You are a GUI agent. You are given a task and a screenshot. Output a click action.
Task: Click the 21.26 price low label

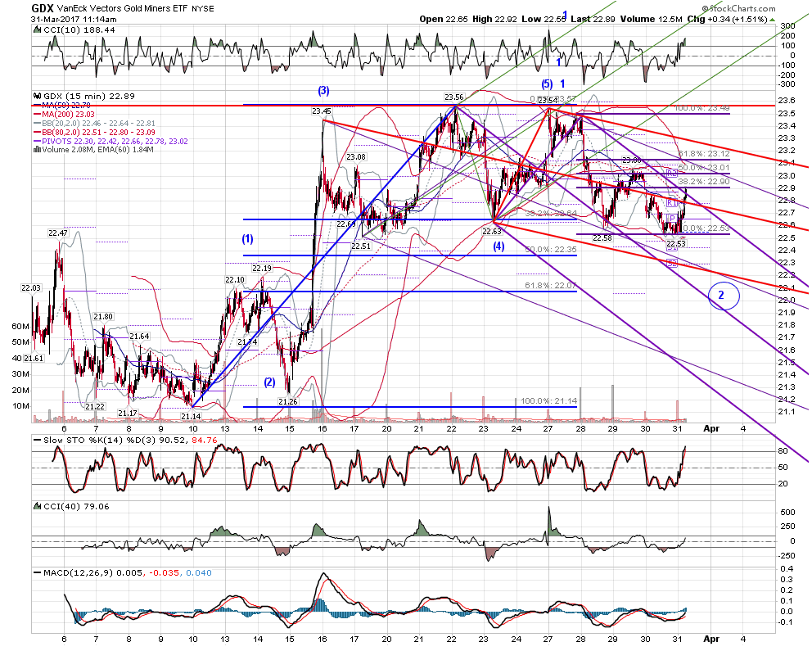pos(288,401)
